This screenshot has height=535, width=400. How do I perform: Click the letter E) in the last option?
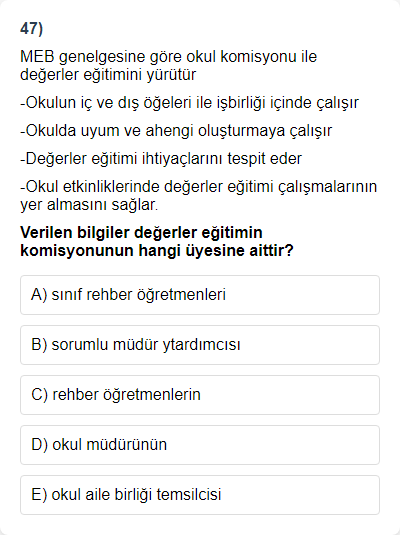(39, 495)
